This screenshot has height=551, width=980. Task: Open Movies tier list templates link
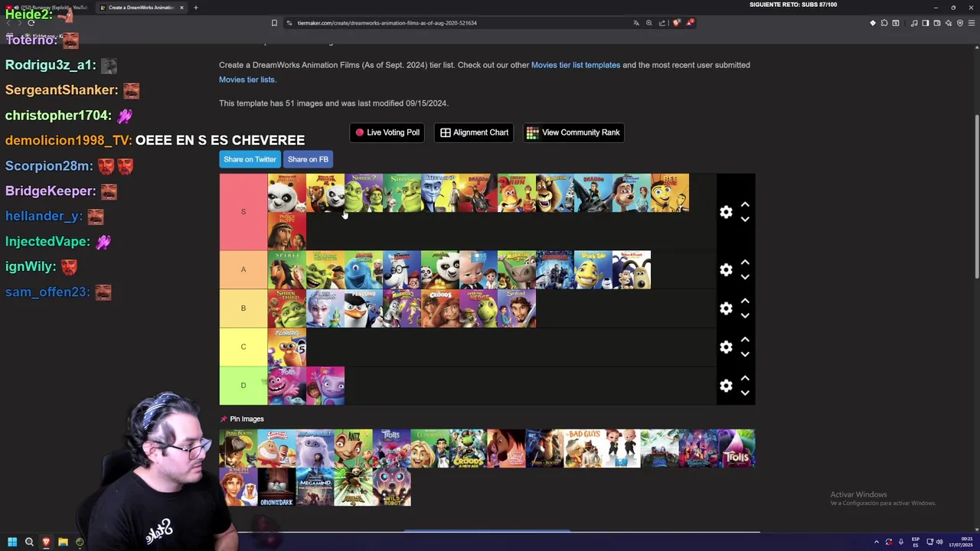(x=576, y=65)
